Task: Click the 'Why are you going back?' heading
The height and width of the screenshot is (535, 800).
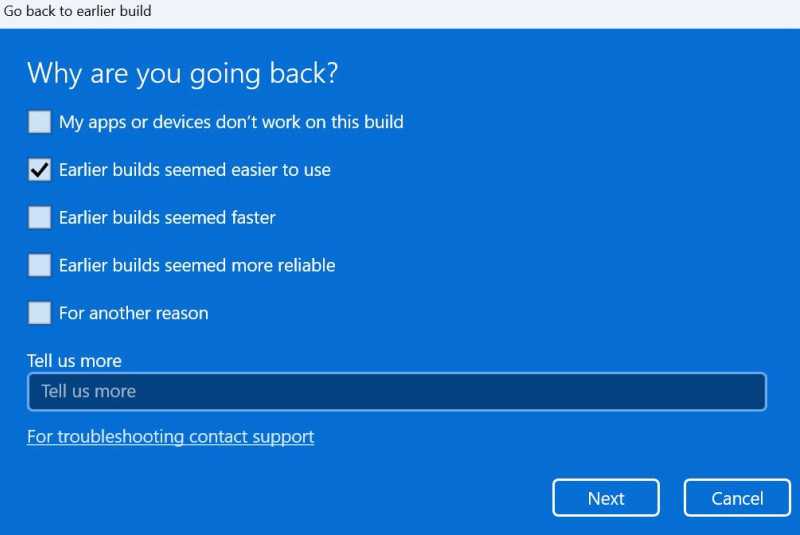Action: 183,74
